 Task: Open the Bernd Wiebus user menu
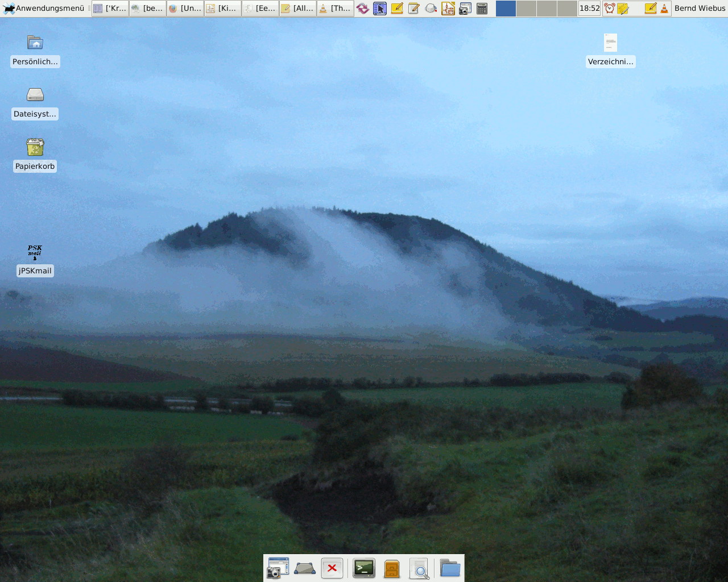(x=700, y=8)
